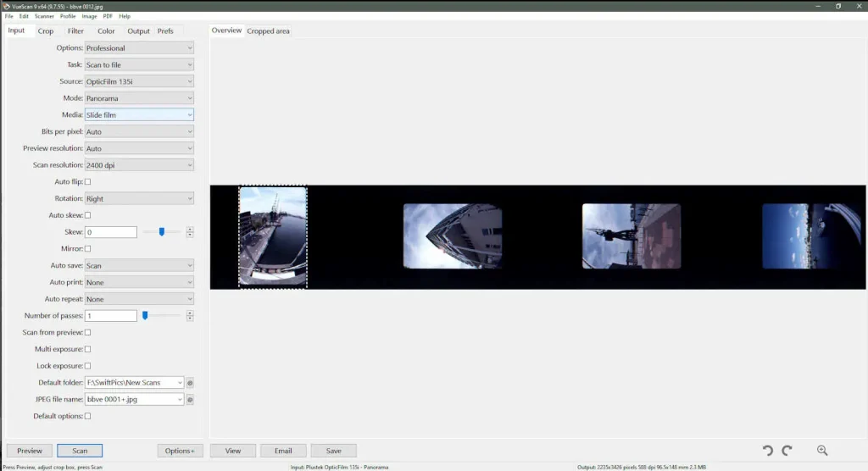Image resolution: width=868 pixels, height=471 pixels.
Task: Click the JPEG file name browse icon
Action: point(190,400)
